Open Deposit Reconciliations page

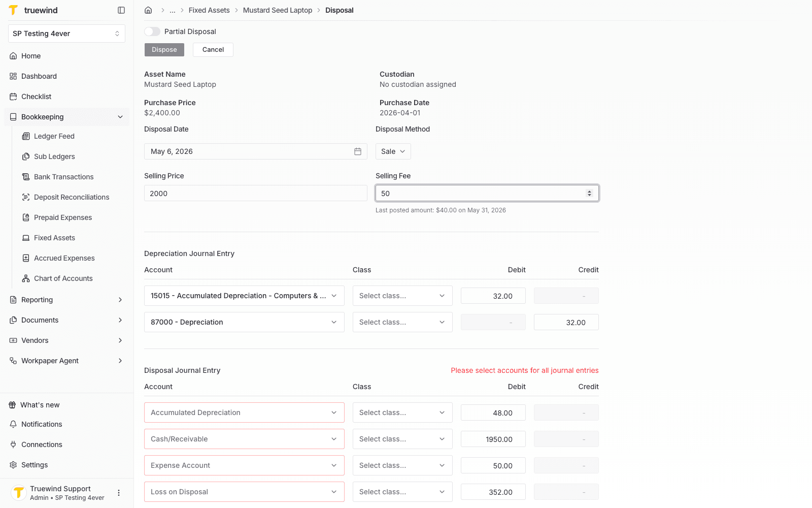71,197
